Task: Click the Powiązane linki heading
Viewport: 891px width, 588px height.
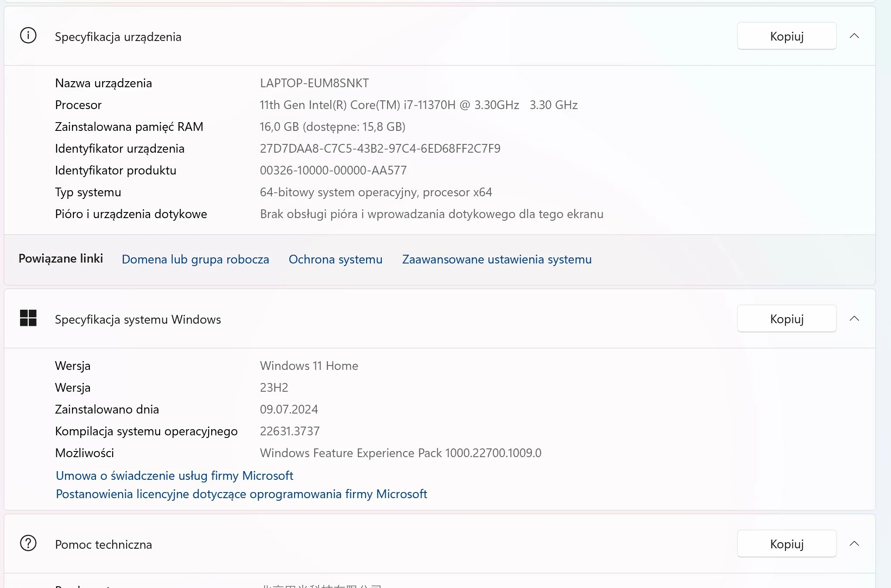Action: click(61, 258)
